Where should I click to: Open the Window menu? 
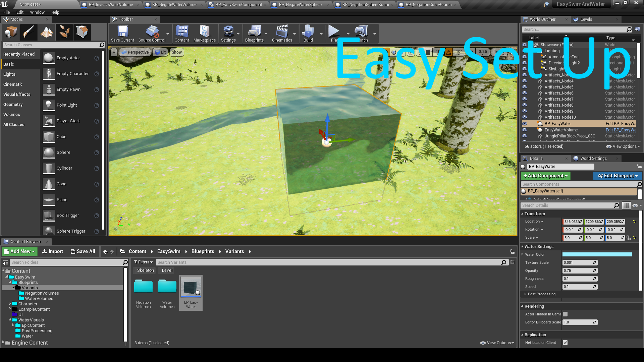click(x=37, y=12)
